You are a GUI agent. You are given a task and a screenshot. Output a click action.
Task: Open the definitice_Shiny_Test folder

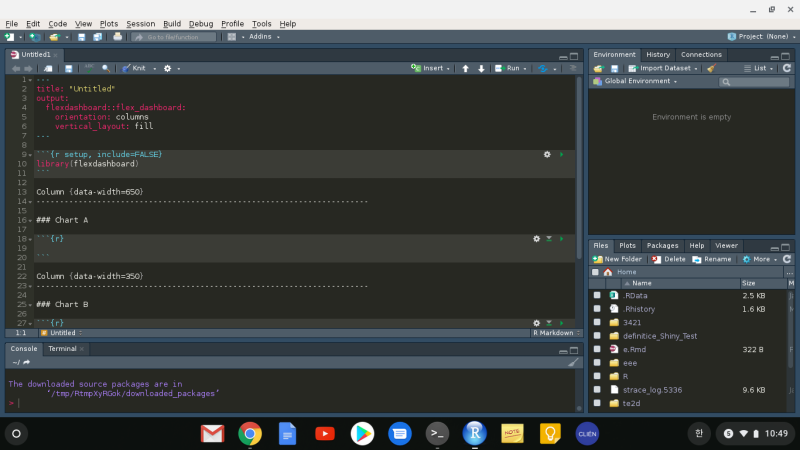tap(658, 336)
